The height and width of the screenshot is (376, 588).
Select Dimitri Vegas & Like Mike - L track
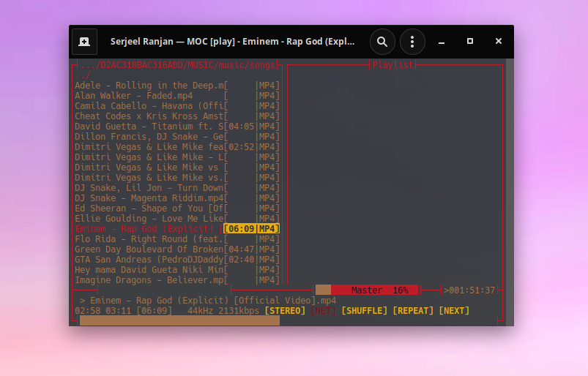pos(177,157)
